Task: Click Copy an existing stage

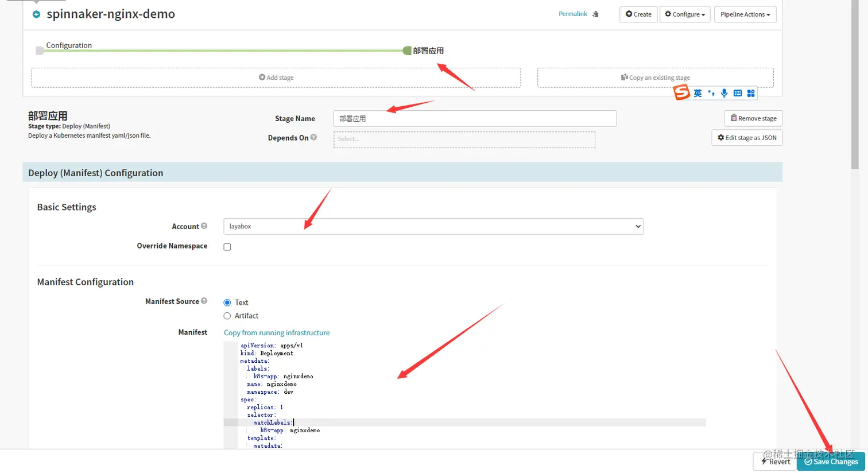Action: point(656,77)
